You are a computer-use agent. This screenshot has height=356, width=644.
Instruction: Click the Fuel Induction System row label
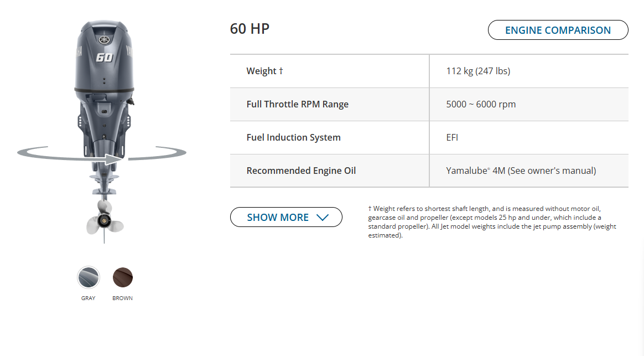coord(293,137)
